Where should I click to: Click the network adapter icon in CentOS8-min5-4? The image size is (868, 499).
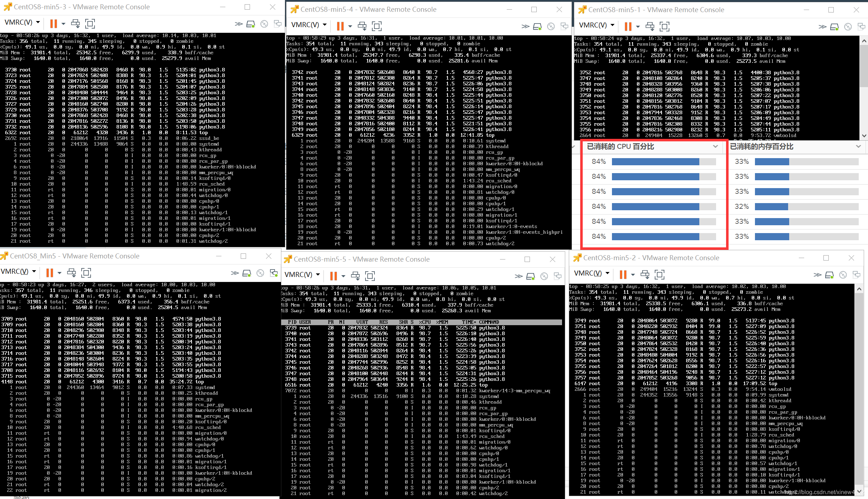(x=564, y=26)
